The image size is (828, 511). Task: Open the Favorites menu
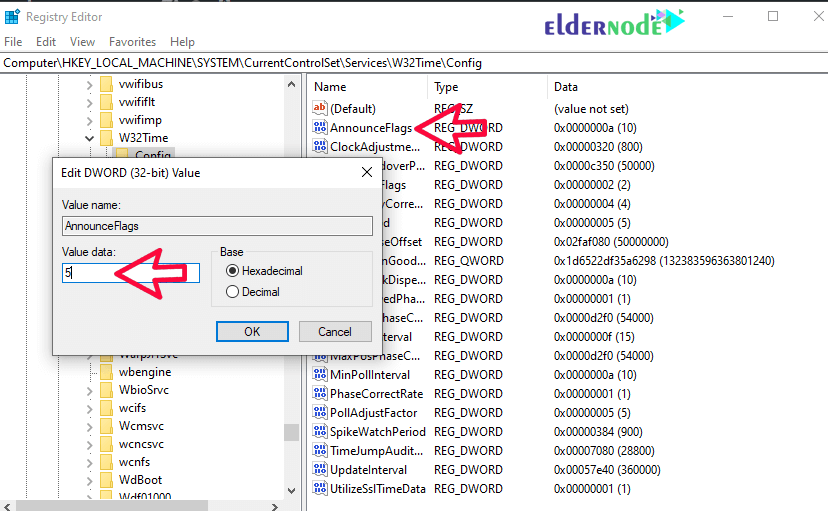click(x=132, y=42)
